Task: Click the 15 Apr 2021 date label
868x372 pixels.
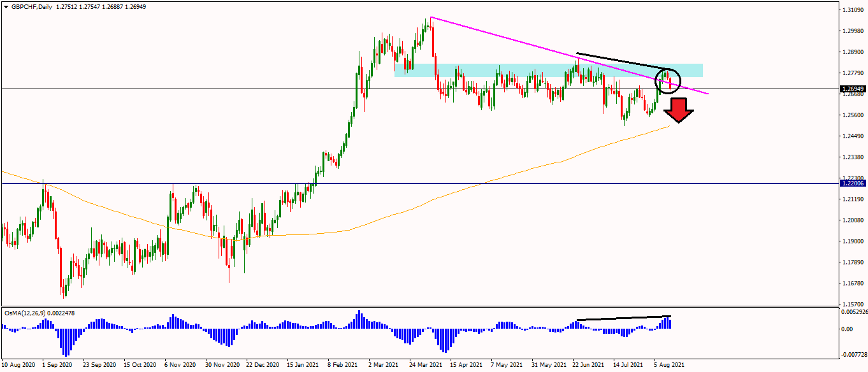Action: tap(466, 365)
